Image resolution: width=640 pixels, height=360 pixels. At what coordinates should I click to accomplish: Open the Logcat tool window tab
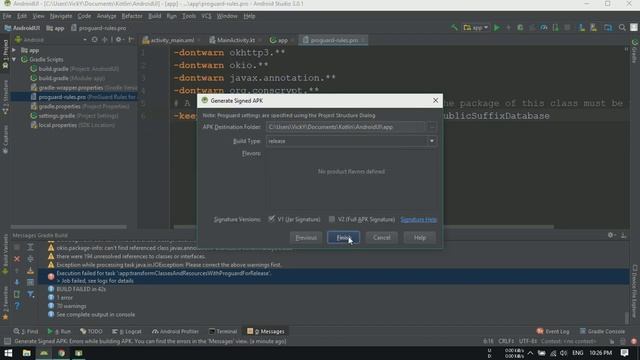coord(127,331)
